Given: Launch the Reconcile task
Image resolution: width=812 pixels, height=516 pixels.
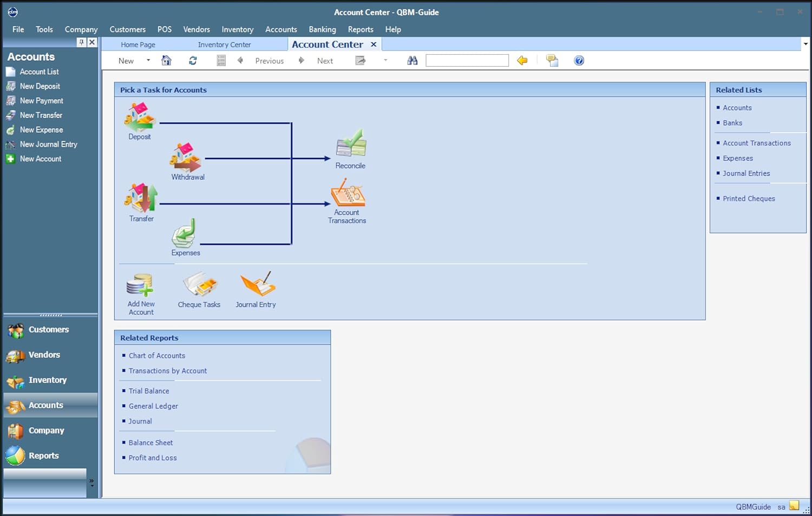Looking at the screenshot, I should [351, 143].
